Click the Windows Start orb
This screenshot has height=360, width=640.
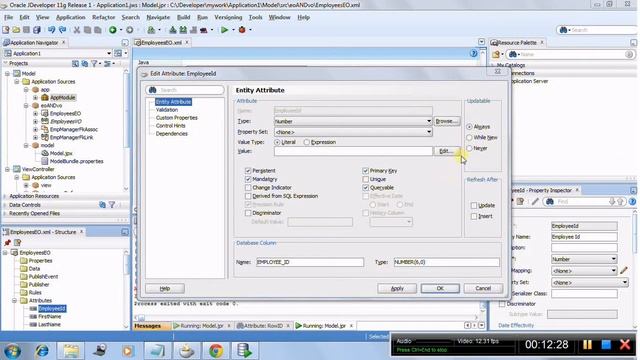(12, 351)
